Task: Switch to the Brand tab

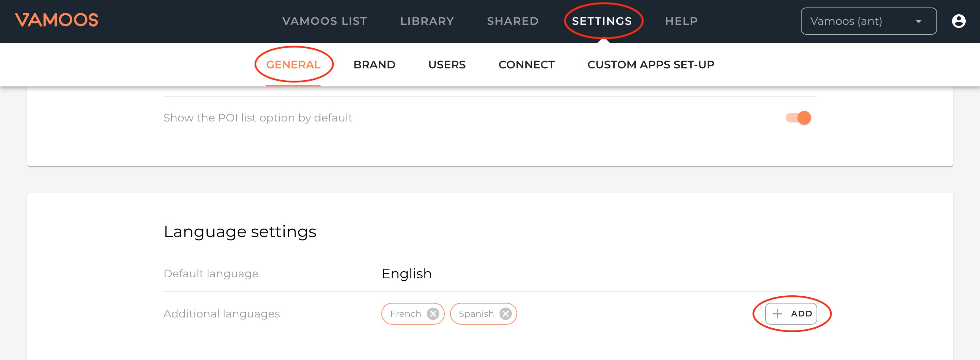Action: pyautogui.click(x=374, y=65)
